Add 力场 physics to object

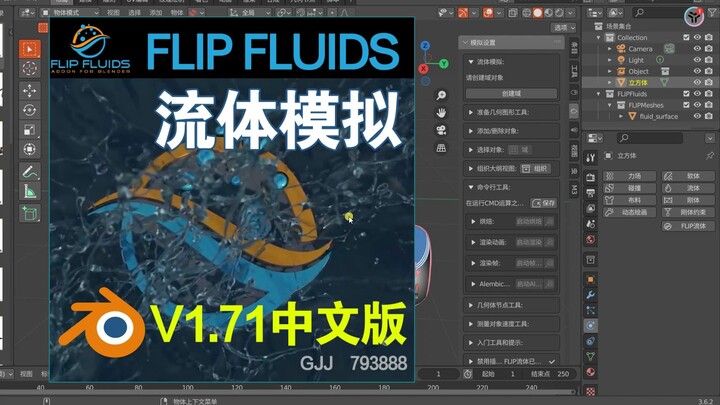[629, 176]
